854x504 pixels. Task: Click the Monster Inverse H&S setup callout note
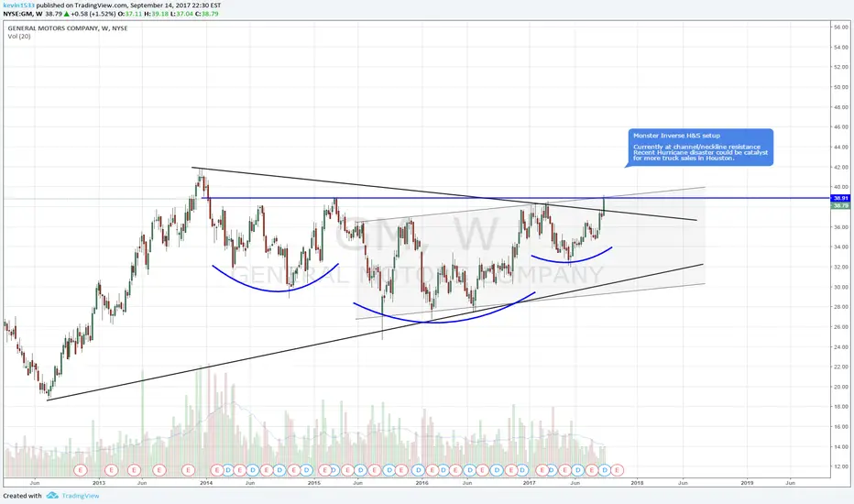pyautogui.click(x=700, y=148)
